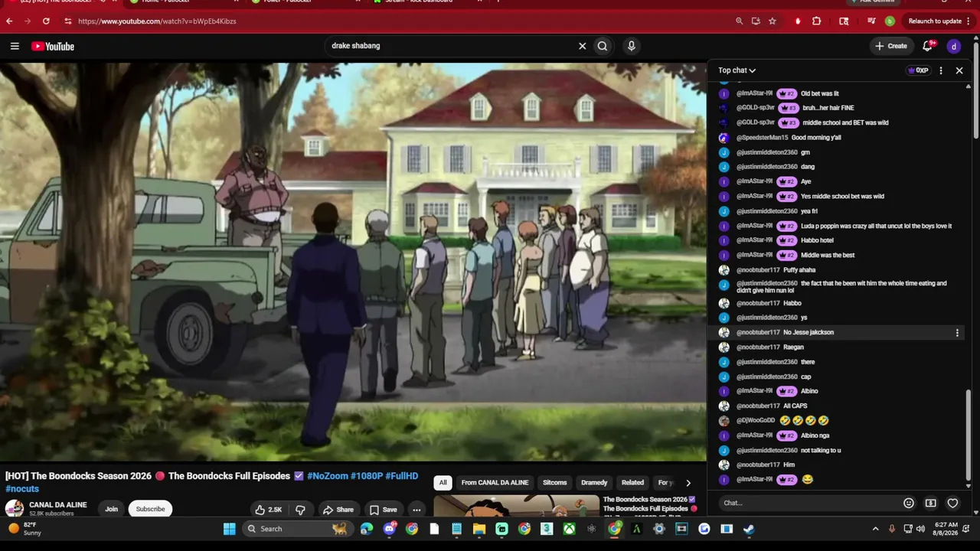Open the #FullHD hashtag link
Viewport: 980px width, 551px height.
(402, 476)
